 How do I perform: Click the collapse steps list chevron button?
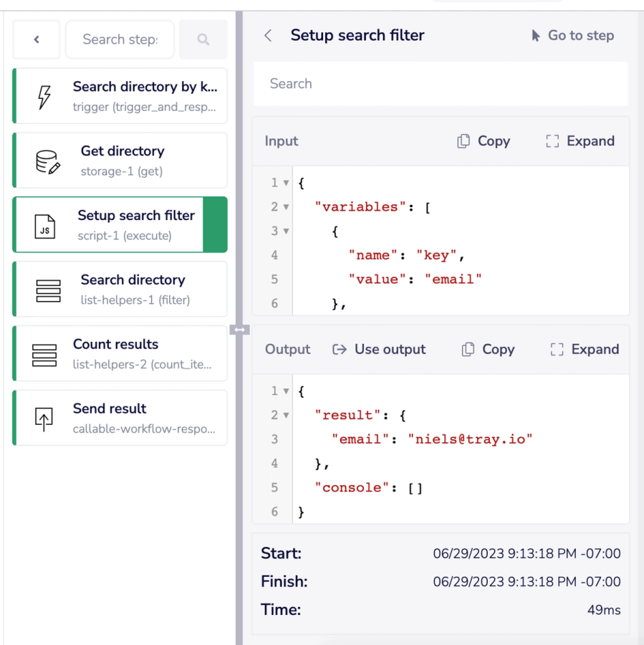pos(37,39)
